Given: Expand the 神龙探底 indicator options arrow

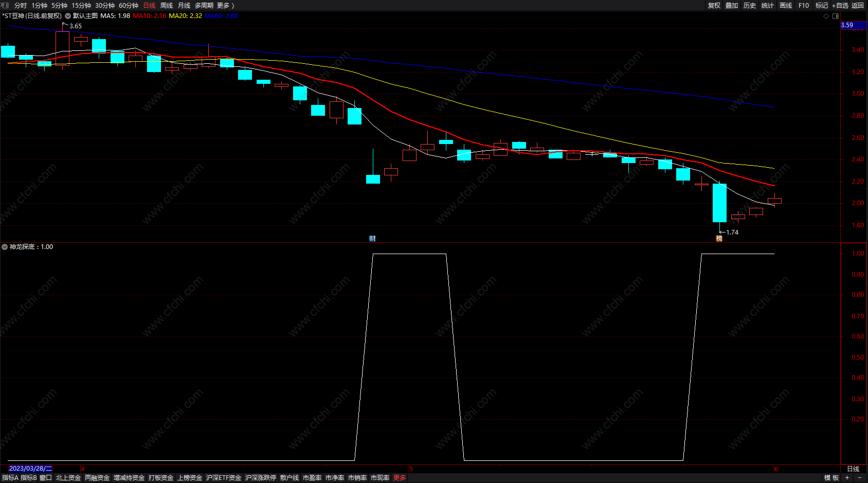Looking at the screenshot, I should 5,247.
